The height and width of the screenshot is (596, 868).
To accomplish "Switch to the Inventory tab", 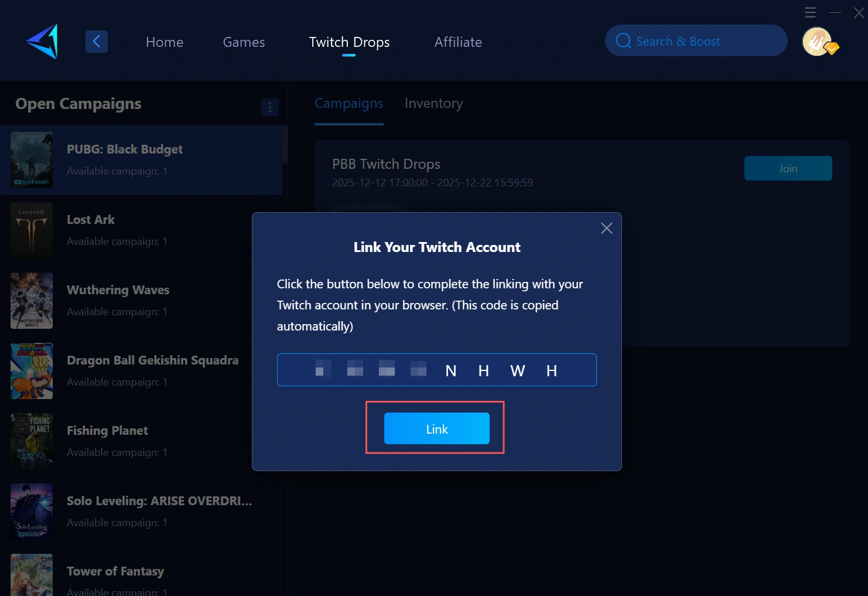I will coord(433,104).
